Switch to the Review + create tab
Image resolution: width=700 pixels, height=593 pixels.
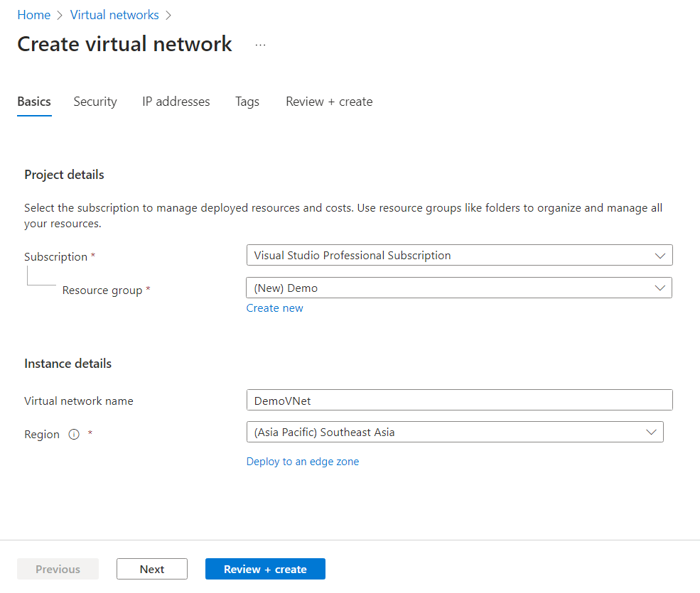[328, 102]
